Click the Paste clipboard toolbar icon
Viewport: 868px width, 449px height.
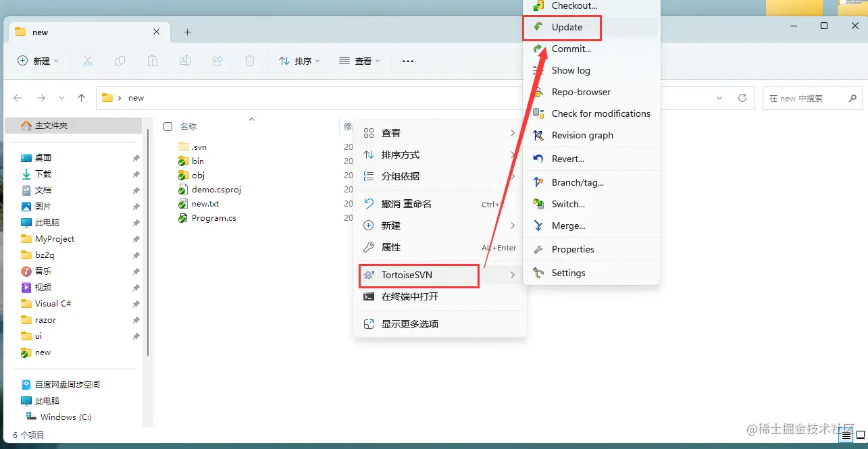click(x=153, y=61)
